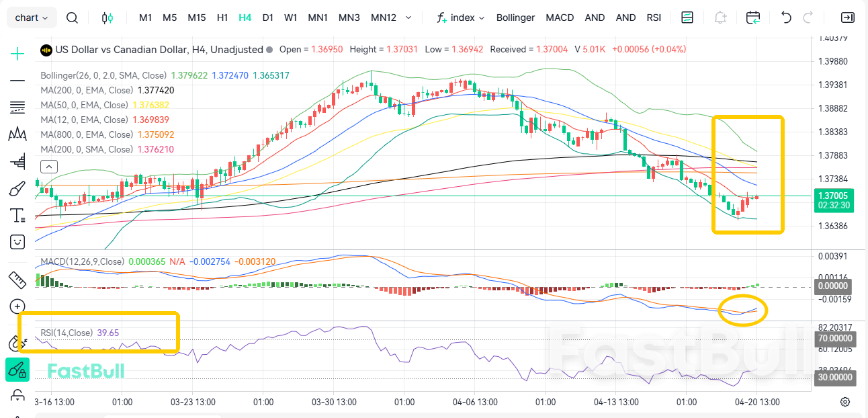Switch to M15 timeframe
The height and width of the screenshot is (418, 868).
click(x=197, y=17)
